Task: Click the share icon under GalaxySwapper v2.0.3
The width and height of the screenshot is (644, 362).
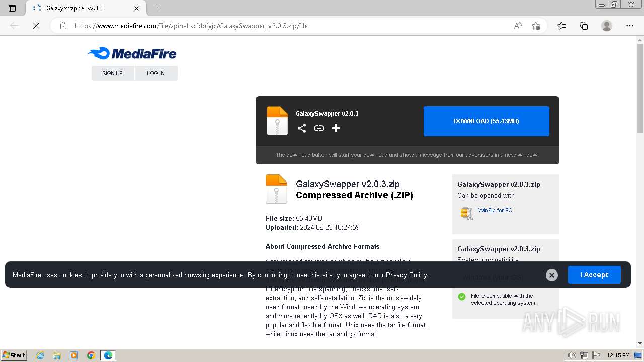Action: pos(302,128)
